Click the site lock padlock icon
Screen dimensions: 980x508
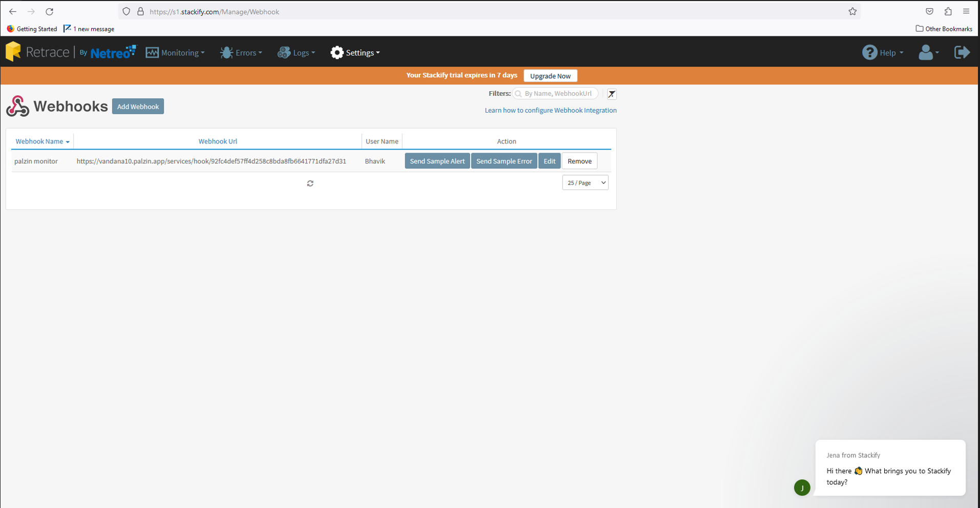click(x=140, y=11)
